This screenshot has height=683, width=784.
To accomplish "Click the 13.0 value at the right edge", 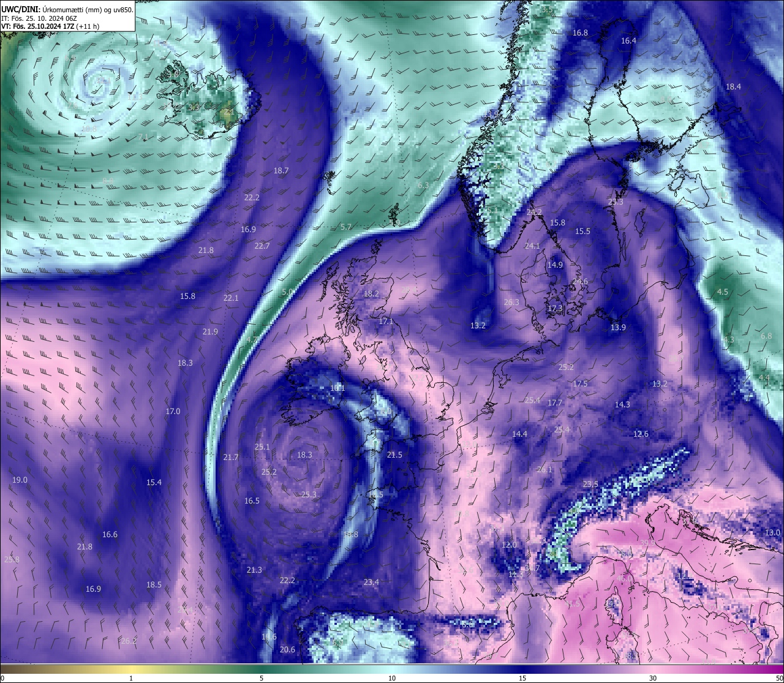I will (772, 533).
